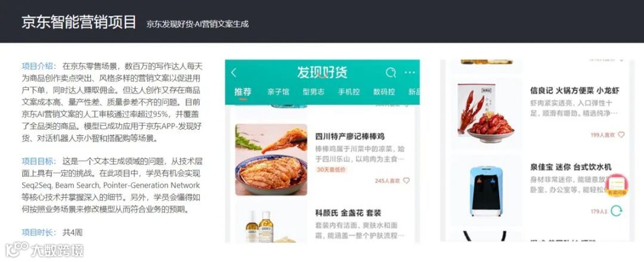Open the 科颜氏 金盏花 套装 product title

point(348,213)
